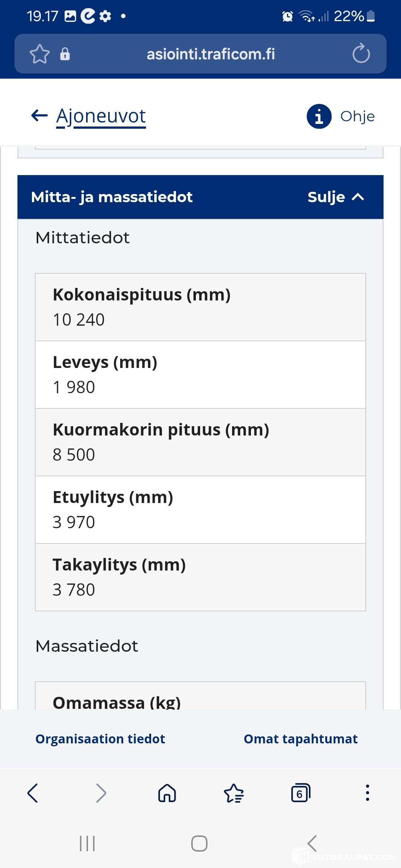Open Android recent apps button
The width and height of the screenshot is (401, 868).
click(x=88, y=844)
